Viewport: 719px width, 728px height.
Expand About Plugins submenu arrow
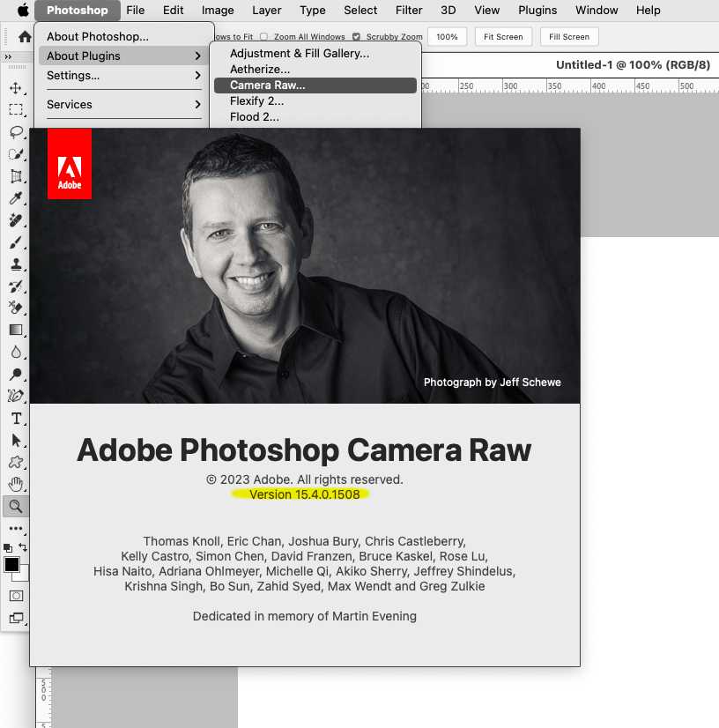[197, 56]
